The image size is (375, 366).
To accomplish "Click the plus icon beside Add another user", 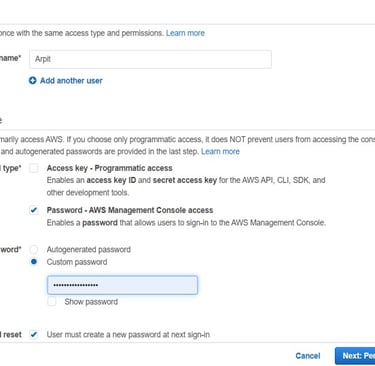I will pyautogui.click(x=32, y=80).
